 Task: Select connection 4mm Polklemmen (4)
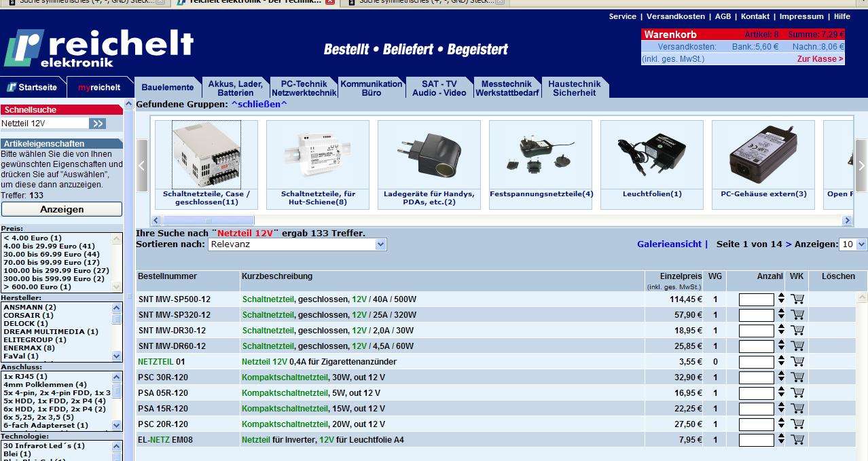45,384
